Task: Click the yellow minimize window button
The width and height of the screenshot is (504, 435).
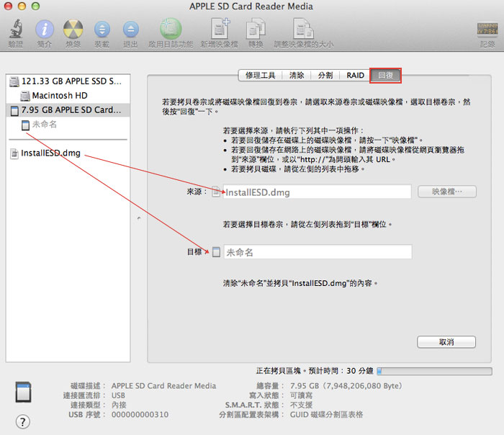Action: [22, 6]
